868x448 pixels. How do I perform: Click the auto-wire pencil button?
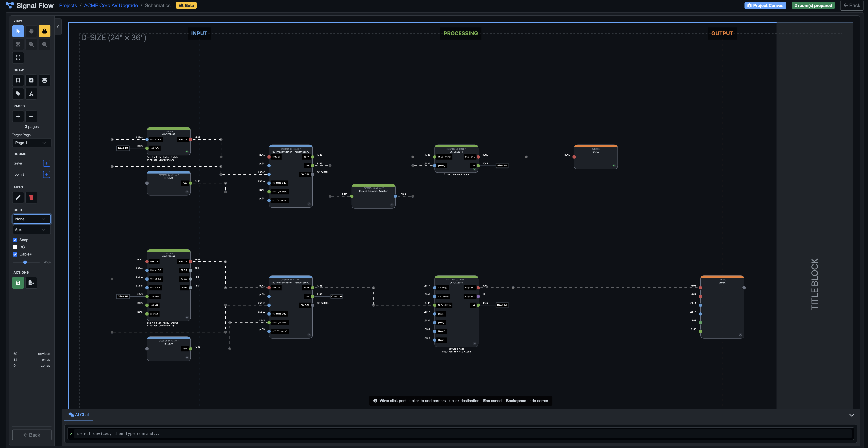(18, 198)
